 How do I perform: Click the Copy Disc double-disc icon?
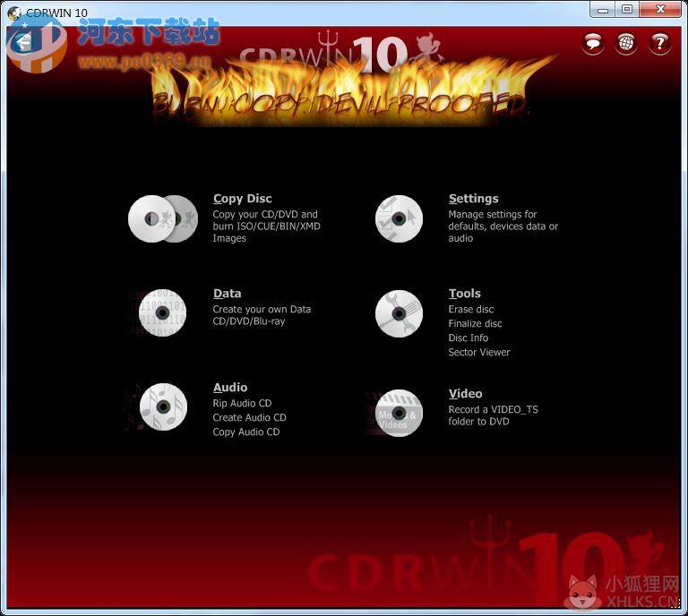pos(163,218)
